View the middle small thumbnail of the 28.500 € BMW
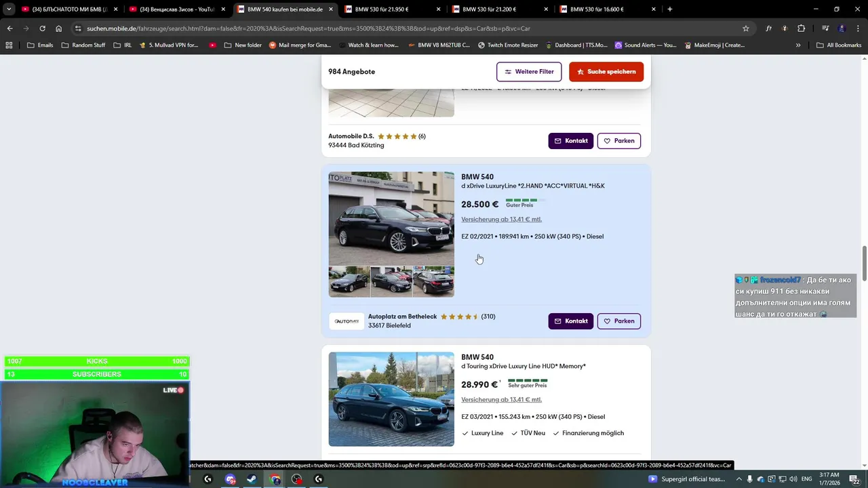This screenshot has height=488, width=868. 391,281
